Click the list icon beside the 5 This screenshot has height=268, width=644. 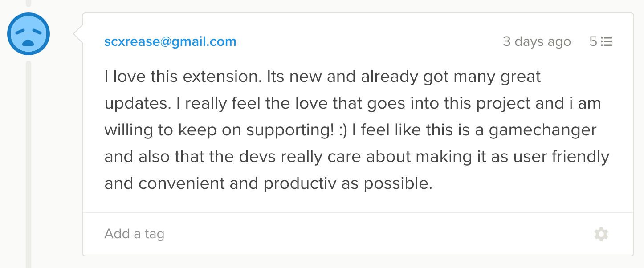pyautogui.click(x=607, y=42)
